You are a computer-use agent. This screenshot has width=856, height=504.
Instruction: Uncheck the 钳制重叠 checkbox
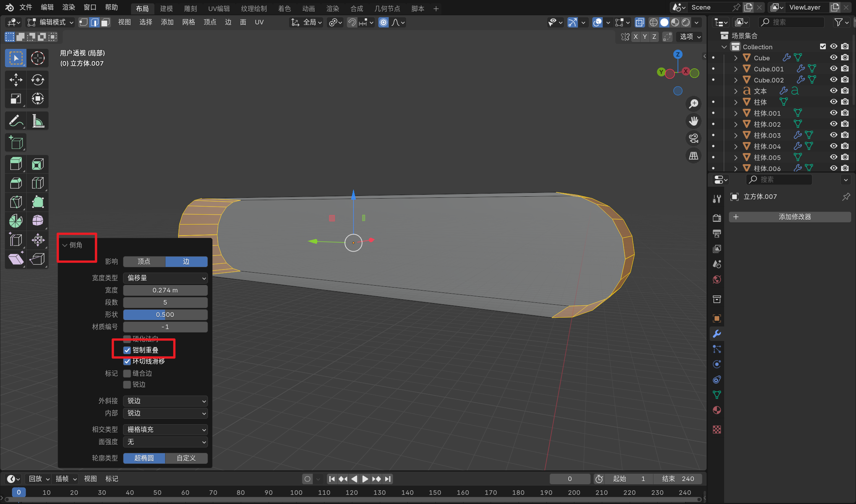pos(127,350)
